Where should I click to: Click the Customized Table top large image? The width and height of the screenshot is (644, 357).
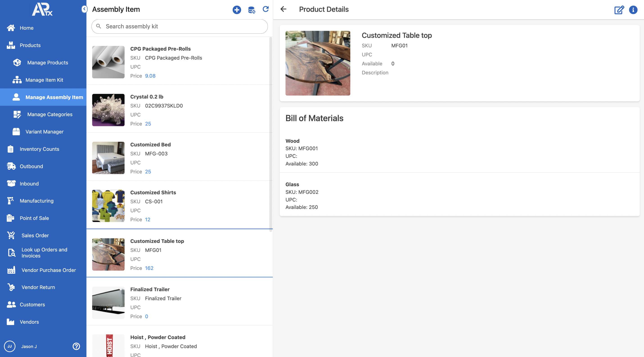point(317,63)
